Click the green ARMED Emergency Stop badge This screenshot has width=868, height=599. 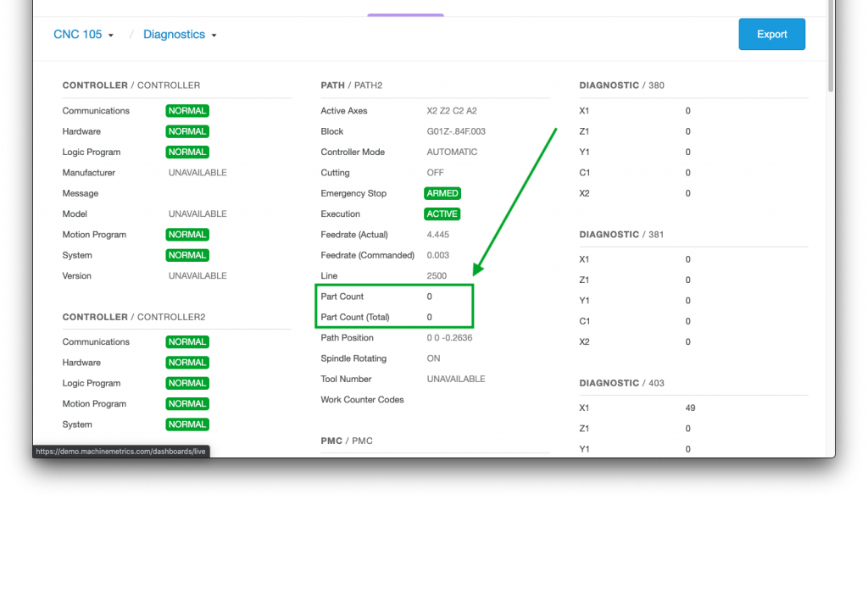(442, 193)
